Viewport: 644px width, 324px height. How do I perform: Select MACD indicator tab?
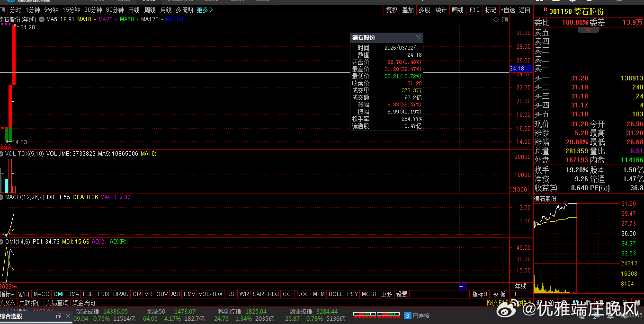coord(42,294)
